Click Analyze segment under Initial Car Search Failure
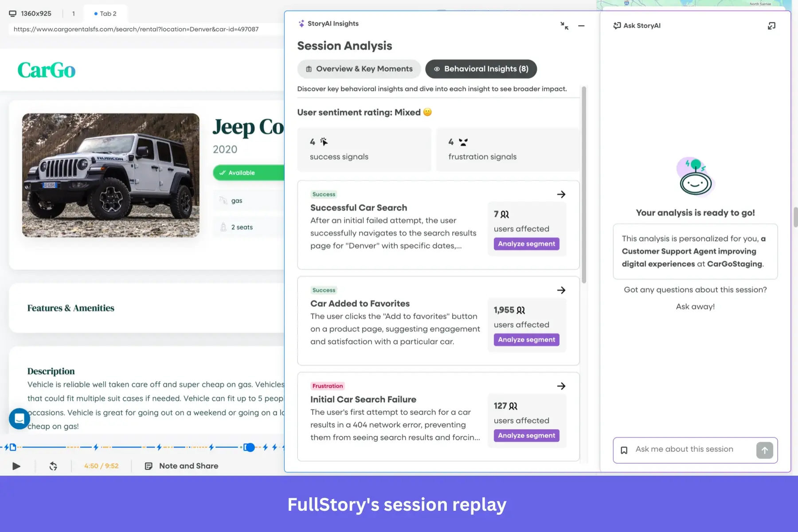 coord(526,435)
